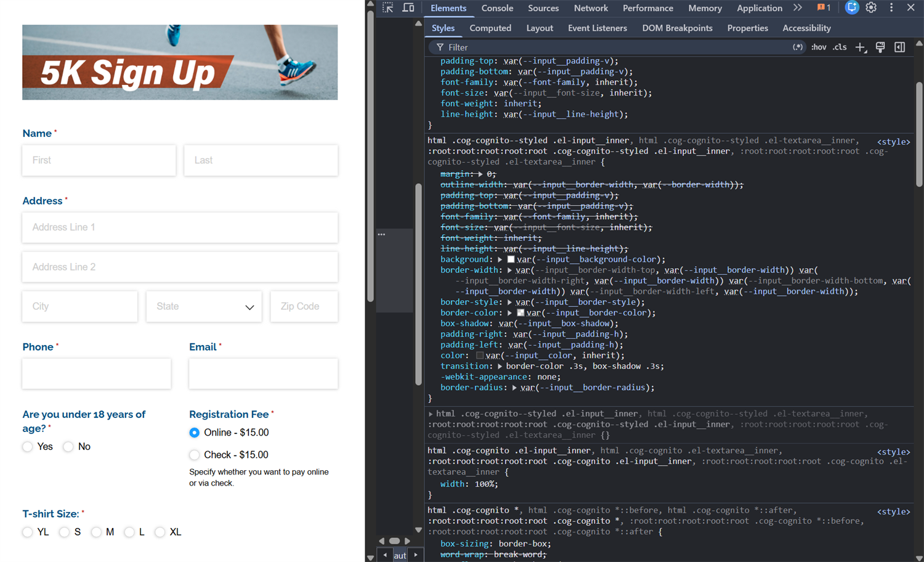The height and width of the screenshot is (562, 924).
Task: Open the Performance tab
Action: tap(648, 8)
